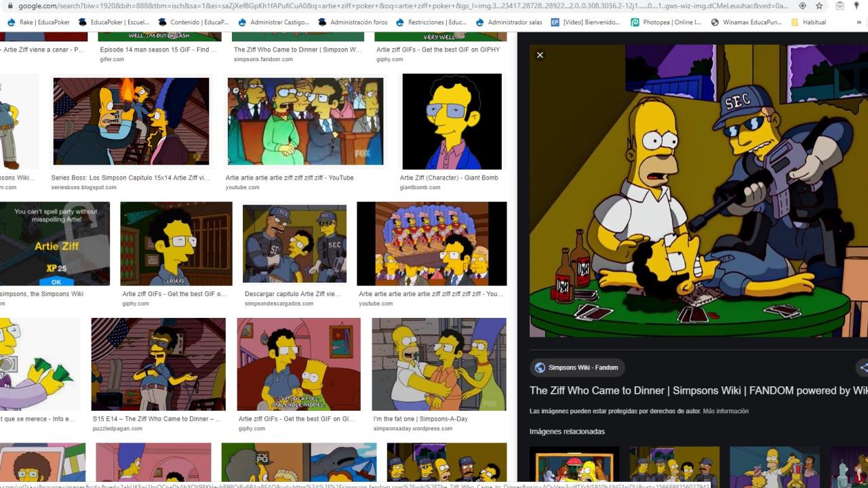Open Restricciones | Educ... bookmark
Viewport: 868px width, 488px height.
(431, 22)
